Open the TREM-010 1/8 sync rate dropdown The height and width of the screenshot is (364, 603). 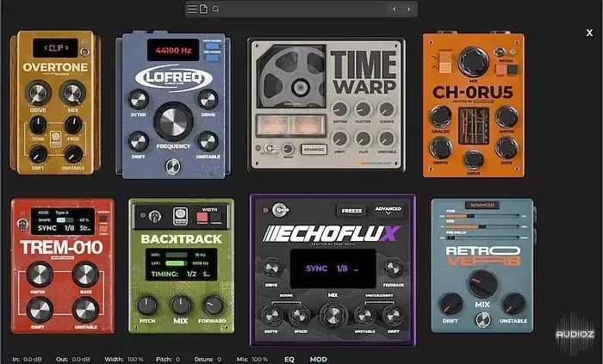click(70, 228)
